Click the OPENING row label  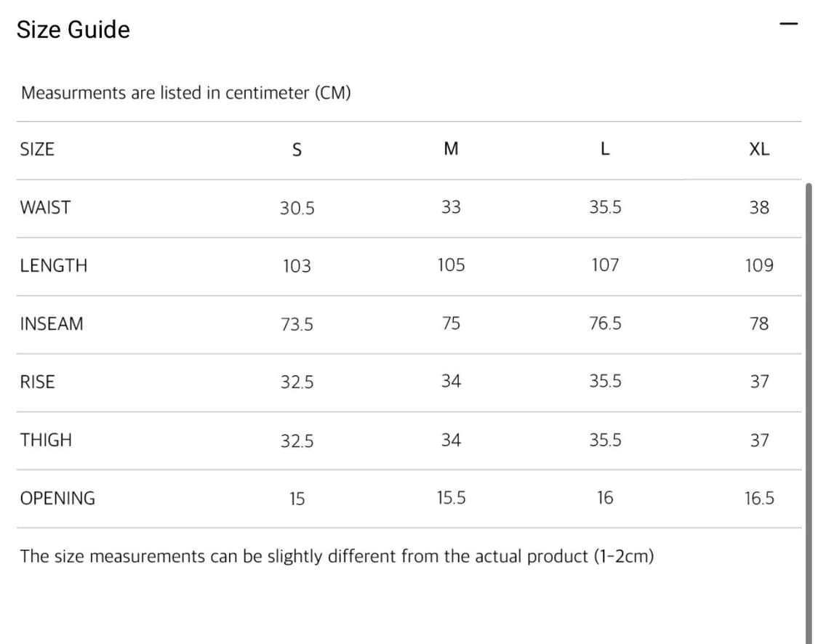click(57, 498)
